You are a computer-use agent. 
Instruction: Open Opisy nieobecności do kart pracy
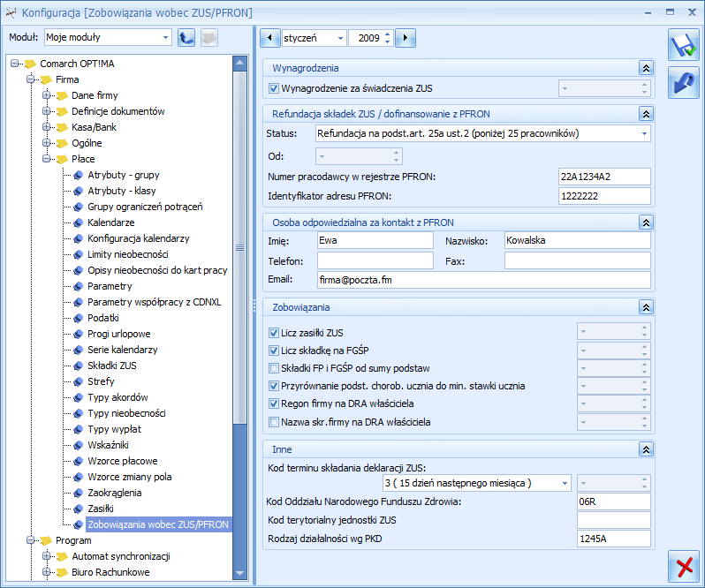[157, 270]
